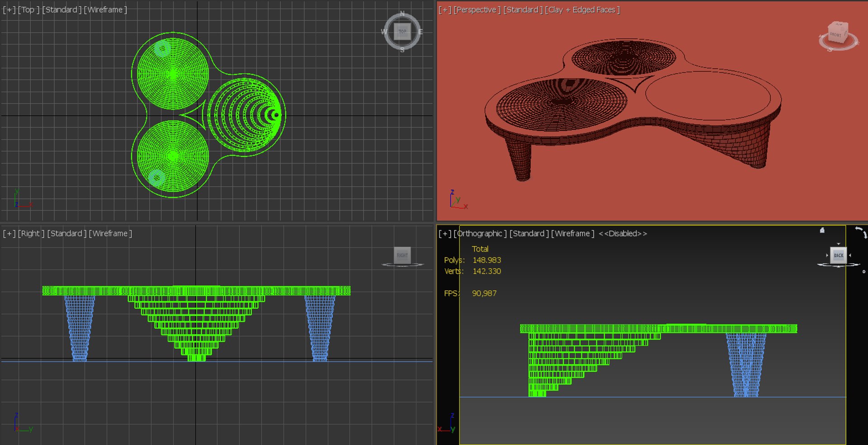Open the [Standard] menu in the Right viewport
Image resolution: width=868 pixels, height=445 pixels.
click(67, 234)
